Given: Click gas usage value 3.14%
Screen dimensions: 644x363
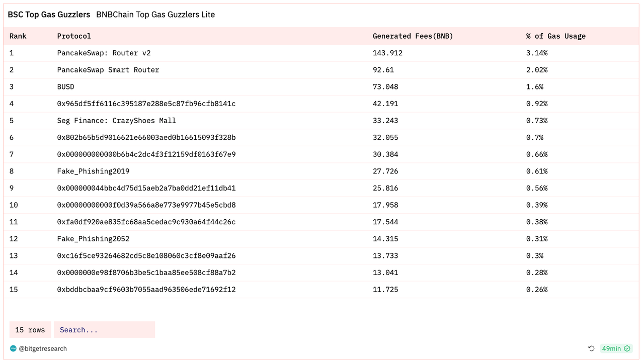Looking at the screenshot, I should 537,53.
